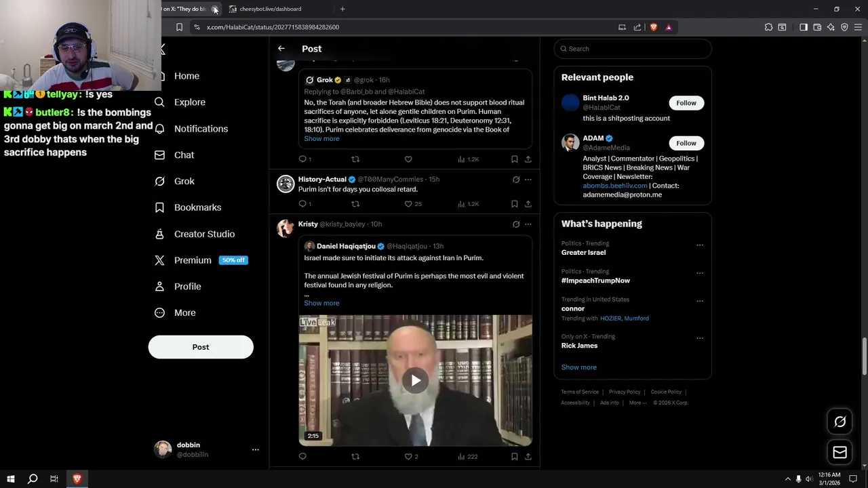The image size is (868, 488).
Task: Follow ADAM account
Action: coord(686,143)
